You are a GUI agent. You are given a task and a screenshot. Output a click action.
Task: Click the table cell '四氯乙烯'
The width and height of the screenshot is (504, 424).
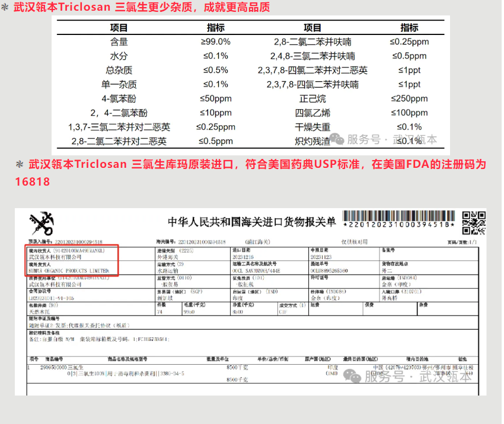click(x=312, y=113)
